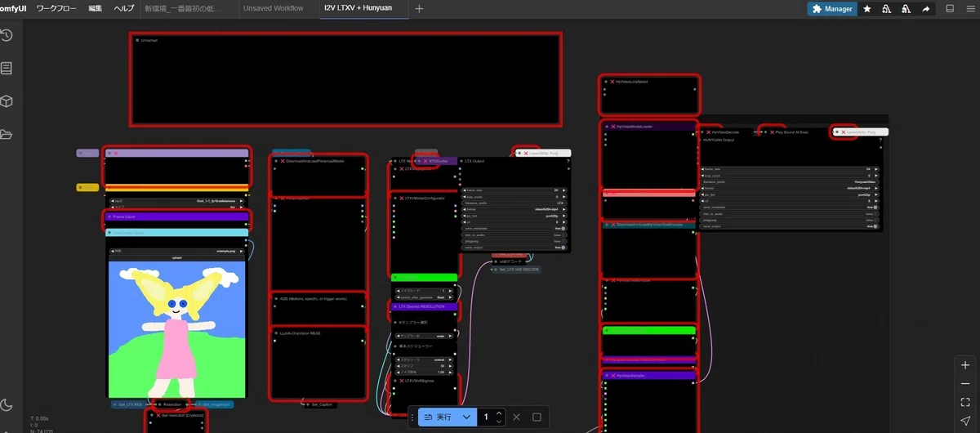Click the clear queue square icon
Viewport: 980px width, 433px height.
[537, 417]
